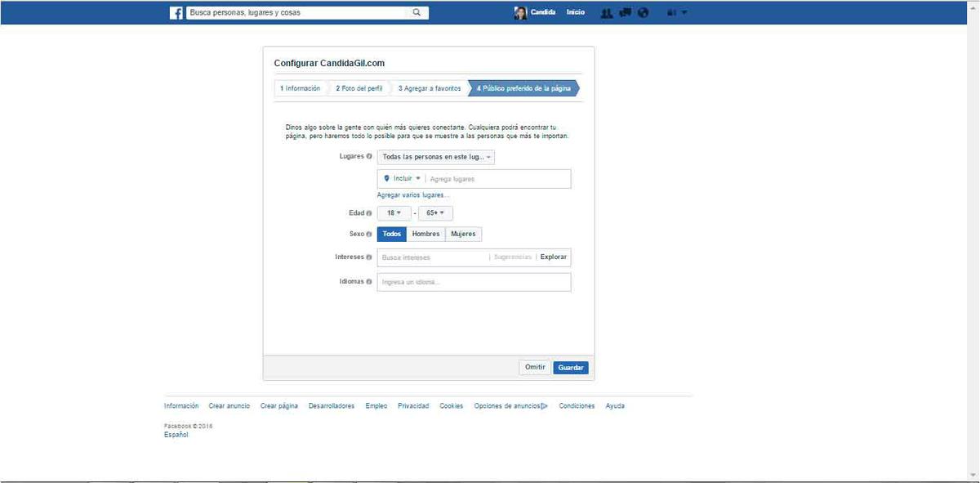Click the Guardar button
Viewport: 980px width, 483px height.
click(570, 368)
